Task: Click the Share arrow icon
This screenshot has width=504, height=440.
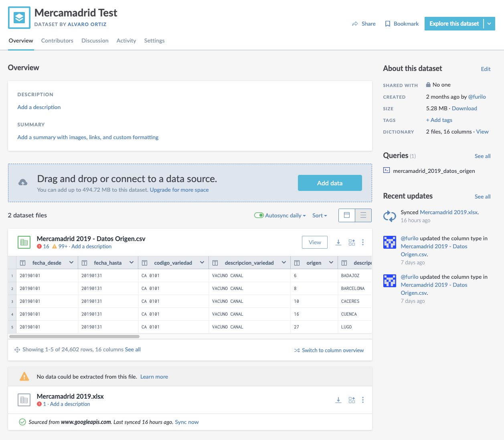Action: click(x=355, y=24)
